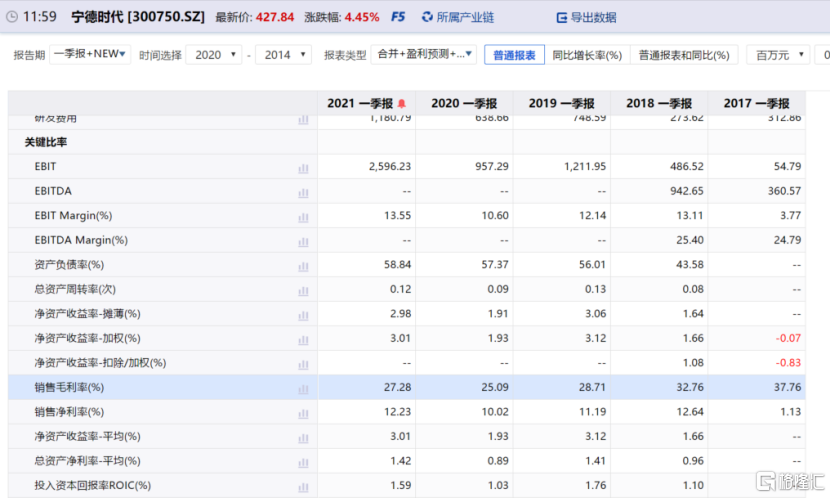Select the 销售净利率(%) row label
Screen dimensions: 831x498
[69, 412]
